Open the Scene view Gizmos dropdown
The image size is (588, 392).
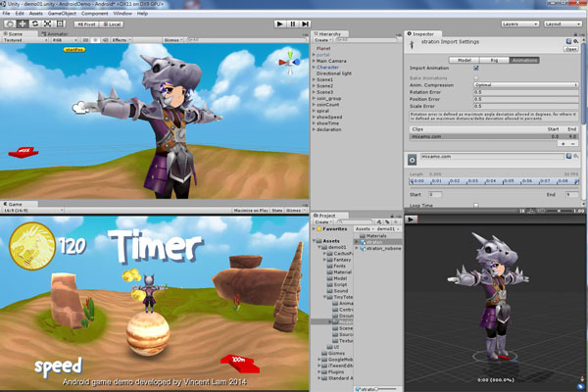click(x=173, y=40)
